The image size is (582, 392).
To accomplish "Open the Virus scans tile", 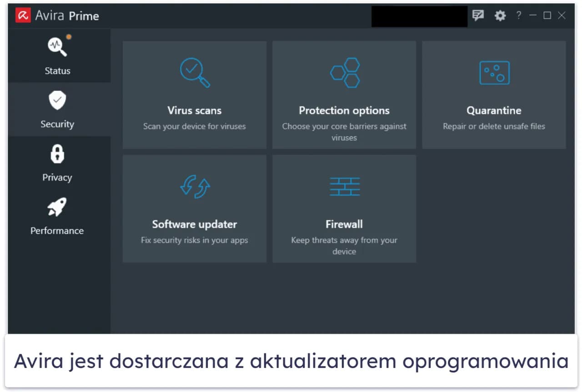I will (194, 95).
